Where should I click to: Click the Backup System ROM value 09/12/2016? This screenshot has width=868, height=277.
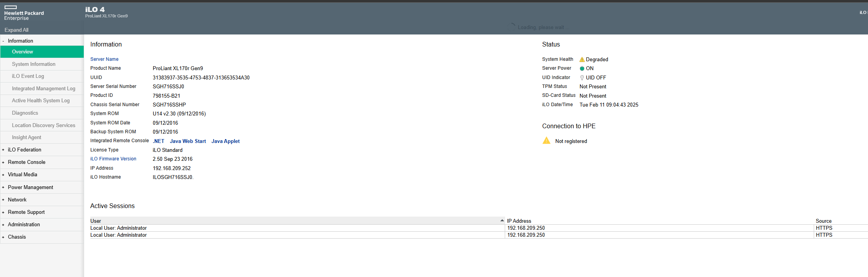[165, 132]
